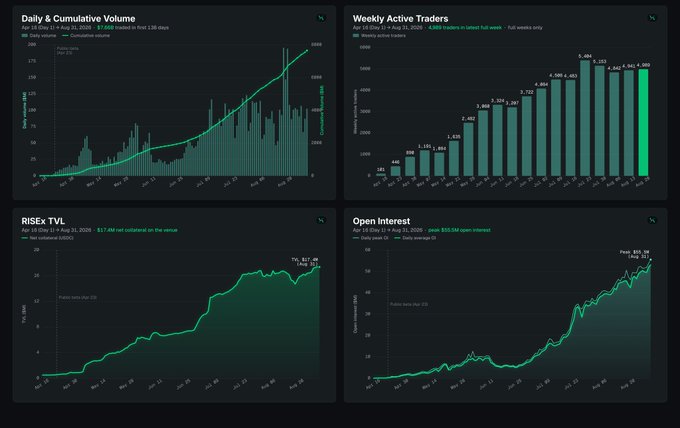Toggle the Net collateral (USDC) legend entry
Screen dimensions: 680x428
coord(48,238)
